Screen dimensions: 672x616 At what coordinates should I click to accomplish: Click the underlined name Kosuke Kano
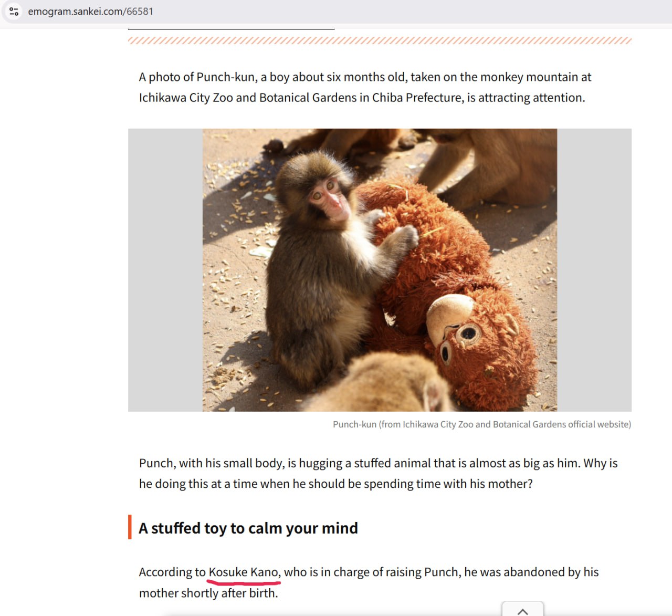[244, 572]
